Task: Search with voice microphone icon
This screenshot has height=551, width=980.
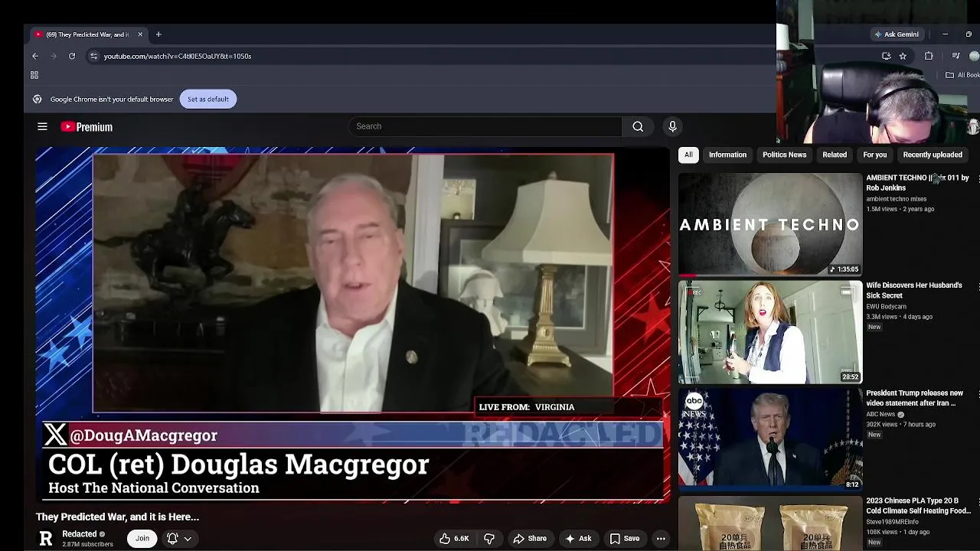Action: 672,126
